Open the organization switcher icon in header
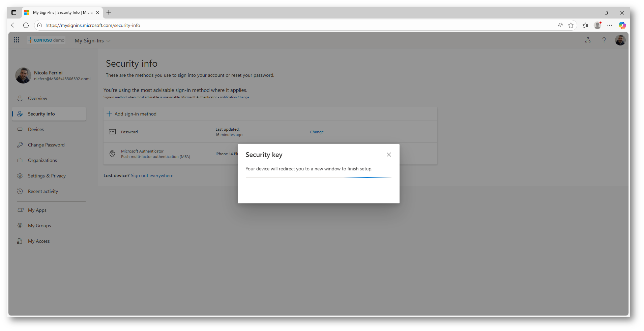Viewport: 644px width, 331px height. point(588,40)
